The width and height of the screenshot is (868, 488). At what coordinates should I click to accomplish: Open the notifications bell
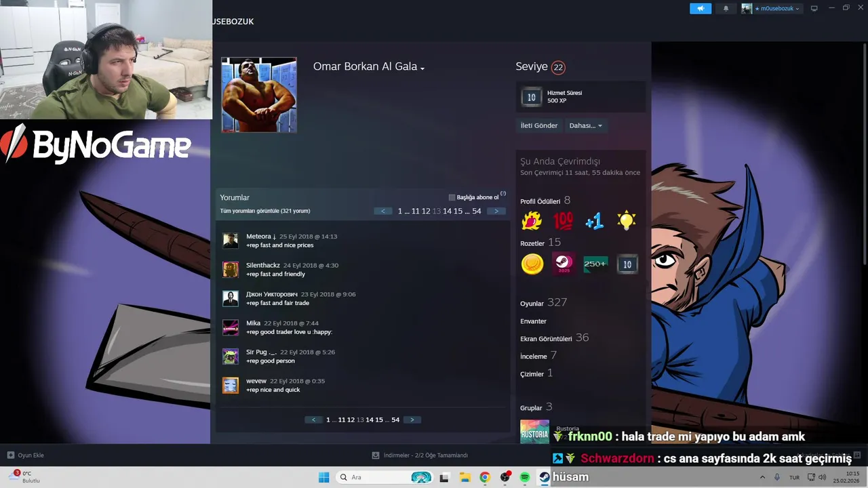click(x=726, y=8)
